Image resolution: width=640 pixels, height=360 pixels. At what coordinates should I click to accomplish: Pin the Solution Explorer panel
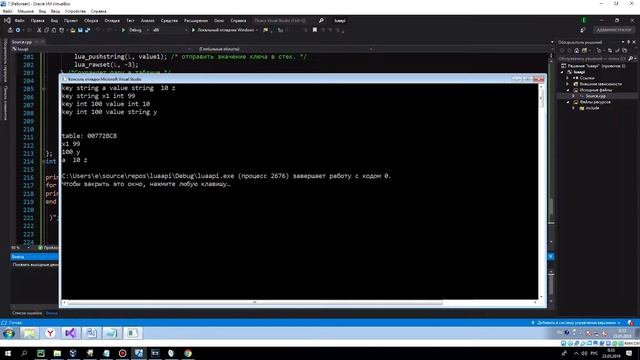coord(629,42)
